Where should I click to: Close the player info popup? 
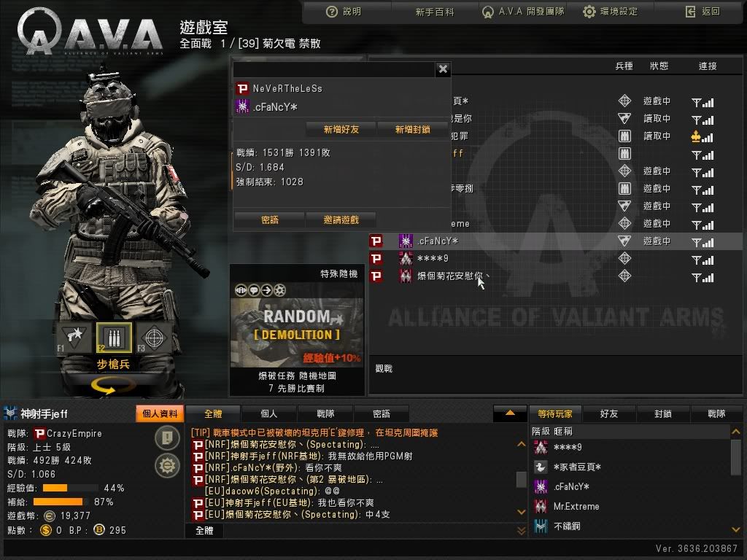443,69
